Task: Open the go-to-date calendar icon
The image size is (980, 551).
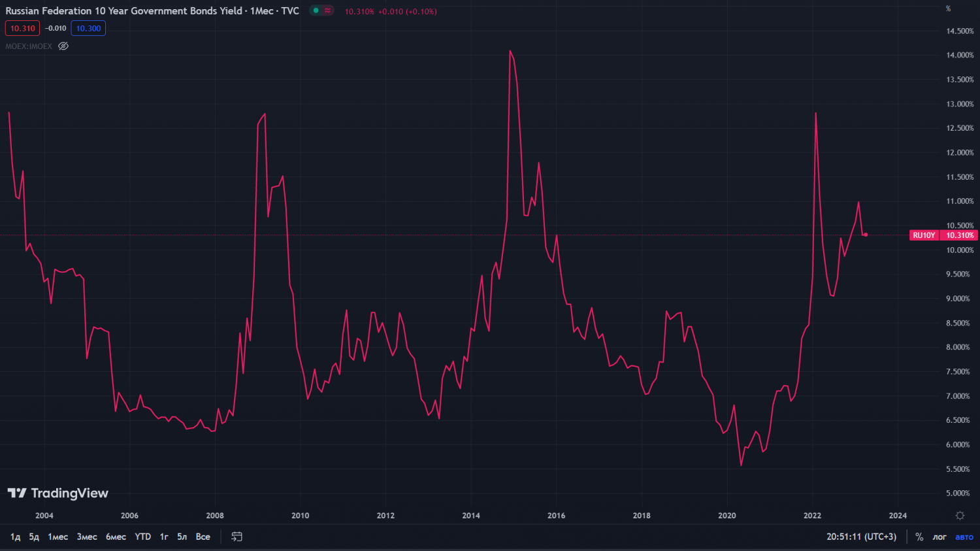Action: tap(237, 537)
